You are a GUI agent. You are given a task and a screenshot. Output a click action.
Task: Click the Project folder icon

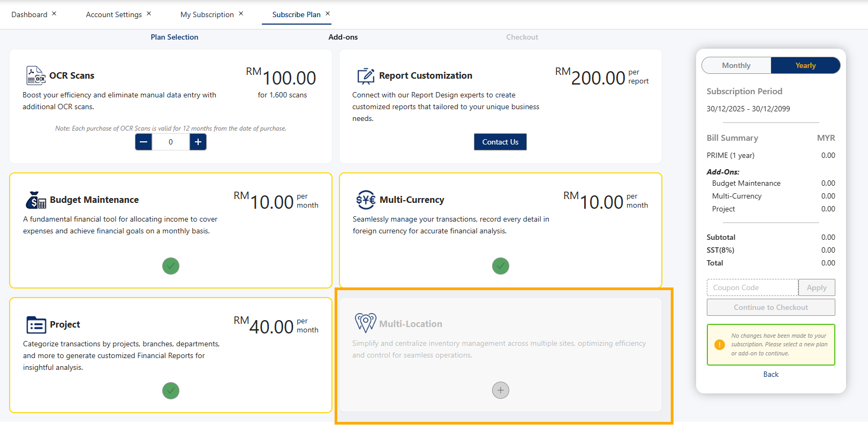coord(36,324)
